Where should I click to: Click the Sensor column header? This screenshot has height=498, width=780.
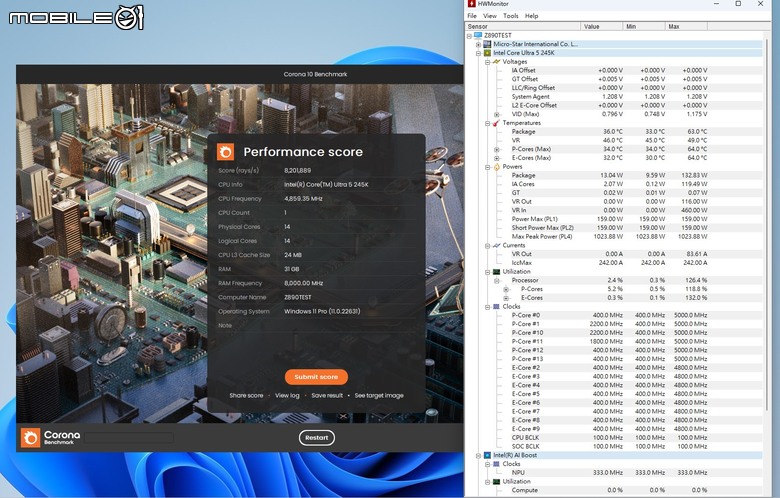[522, 26]
